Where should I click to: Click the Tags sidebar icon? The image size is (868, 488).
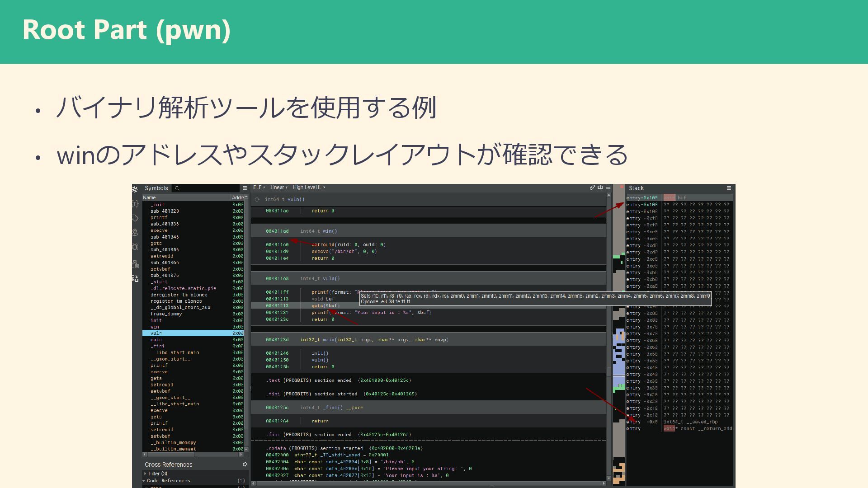point(135,218)
